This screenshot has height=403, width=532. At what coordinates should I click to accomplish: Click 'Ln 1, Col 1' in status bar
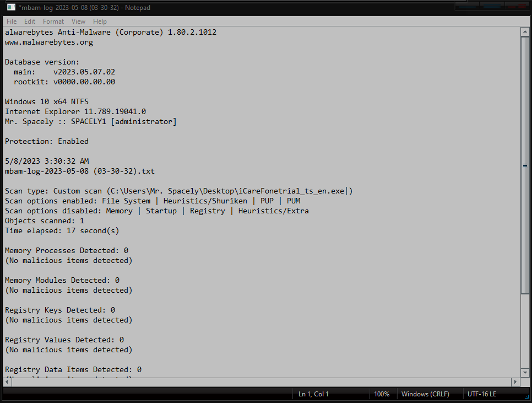coord(313,394)
